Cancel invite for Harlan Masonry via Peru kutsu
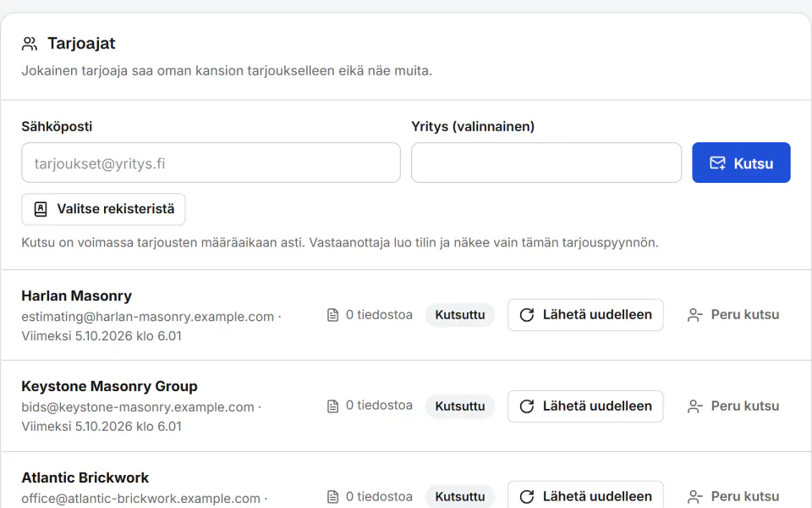Image resolution: width=812 pixels, height=508 pixels. point(733,315)
